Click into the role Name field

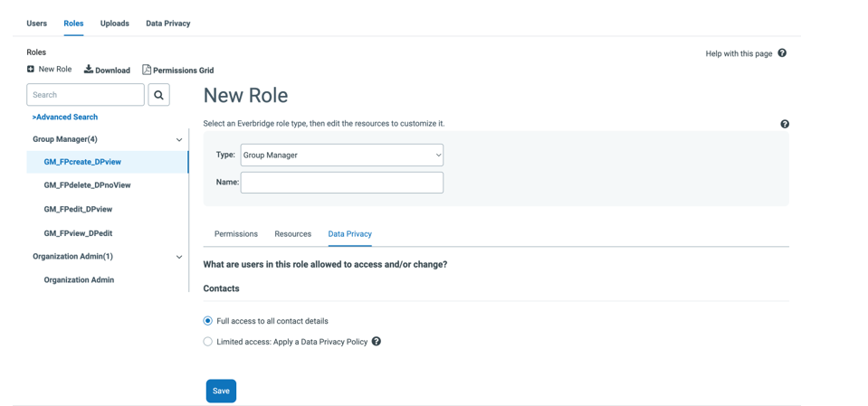coord(341,183)
